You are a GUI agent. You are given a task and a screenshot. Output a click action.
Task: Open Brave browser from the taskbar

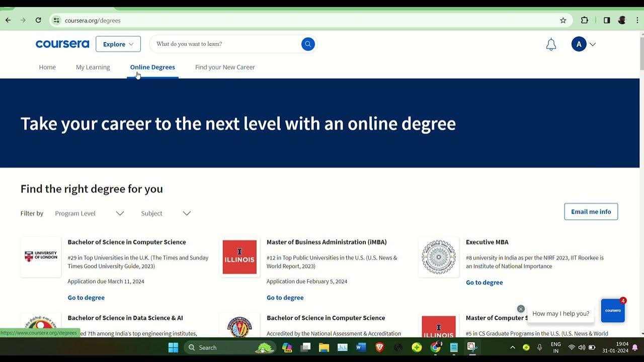click(379, 347)
